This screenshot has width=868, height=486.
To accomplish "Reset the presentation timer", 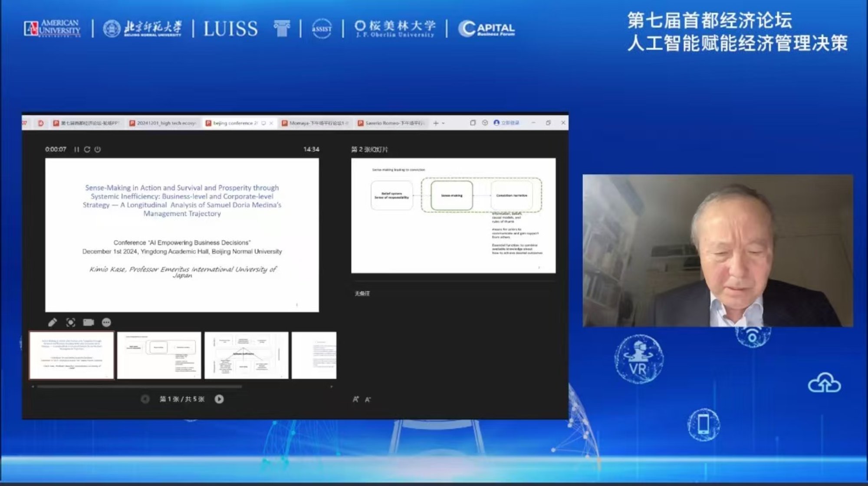I will [87, 149].
